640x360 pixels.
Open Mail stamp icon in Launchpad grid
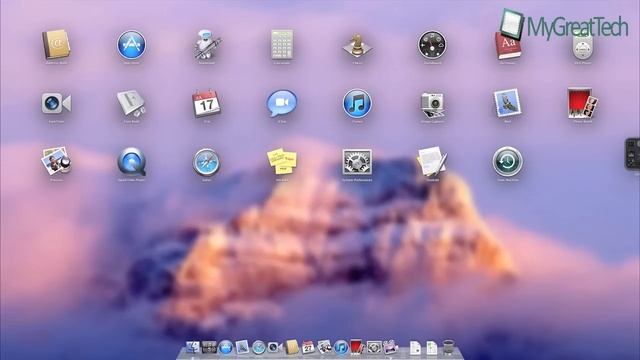(x=507, y=103)
